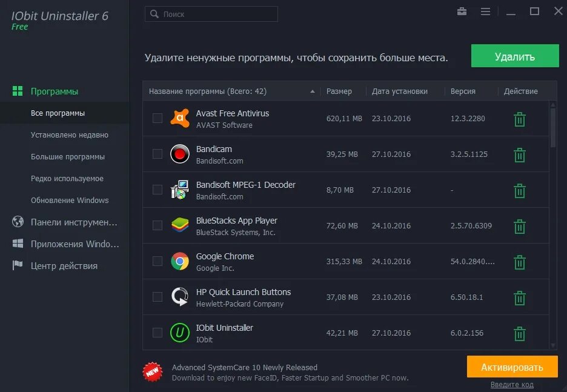567x392 pixels.
Task: Click the green Удалить button
Action: pos(515,56)
